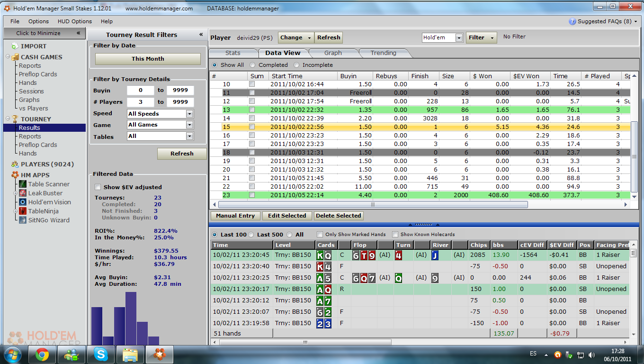Tick Show Known Holecards checkbox

(x=395, y=235)
